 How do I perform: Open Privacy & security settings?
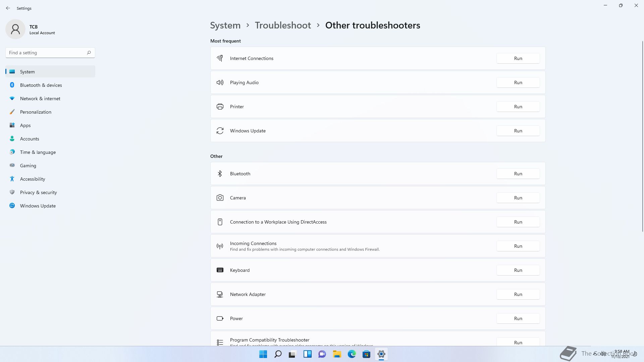(x=50, y=192)
